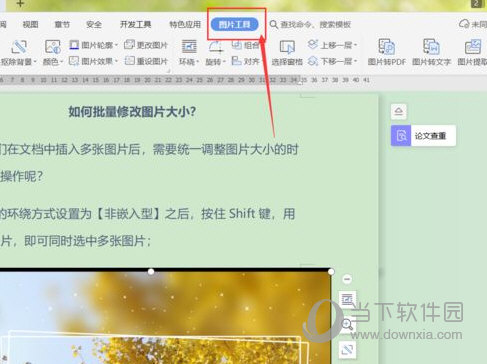Viewport: 487px width, 364px height.
Task: Click 重设图片 to reset picture
Action: click(146, 61)
